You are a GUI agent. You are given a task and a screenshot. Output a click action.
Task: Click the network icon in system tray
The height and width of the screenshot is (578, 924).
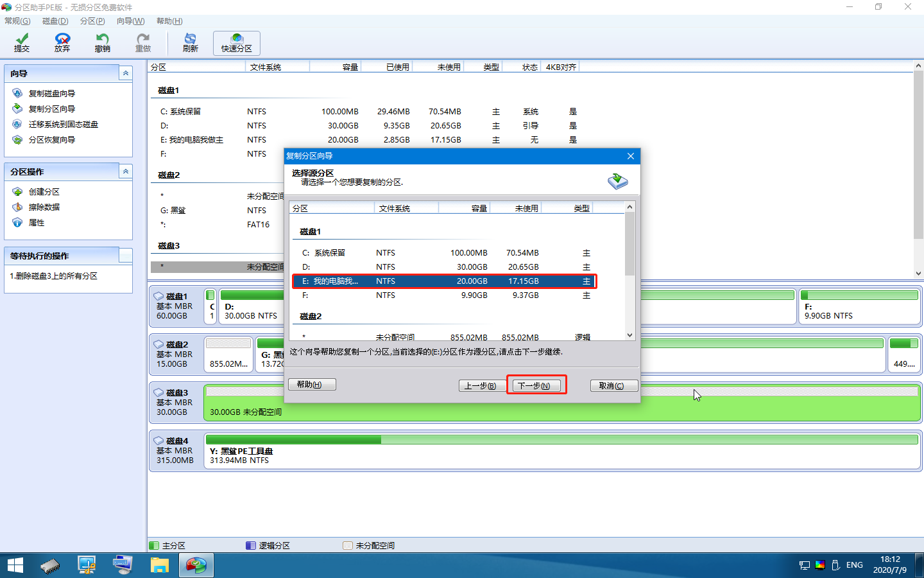coord(805,565)
